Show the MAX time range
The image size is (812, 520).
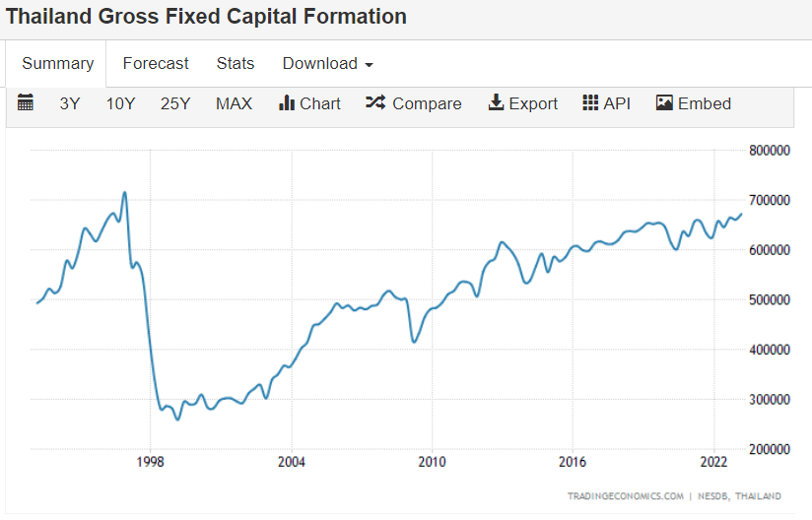[x=234, y=104]
